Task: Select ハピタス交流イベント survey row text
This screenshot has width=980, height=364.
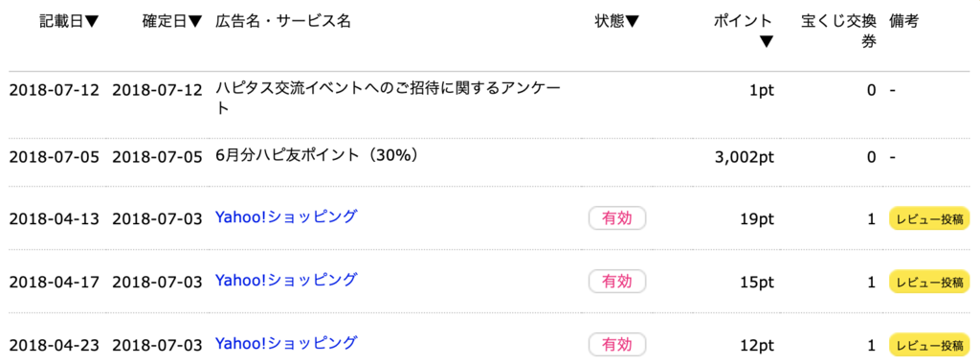Action: (387, 99)
